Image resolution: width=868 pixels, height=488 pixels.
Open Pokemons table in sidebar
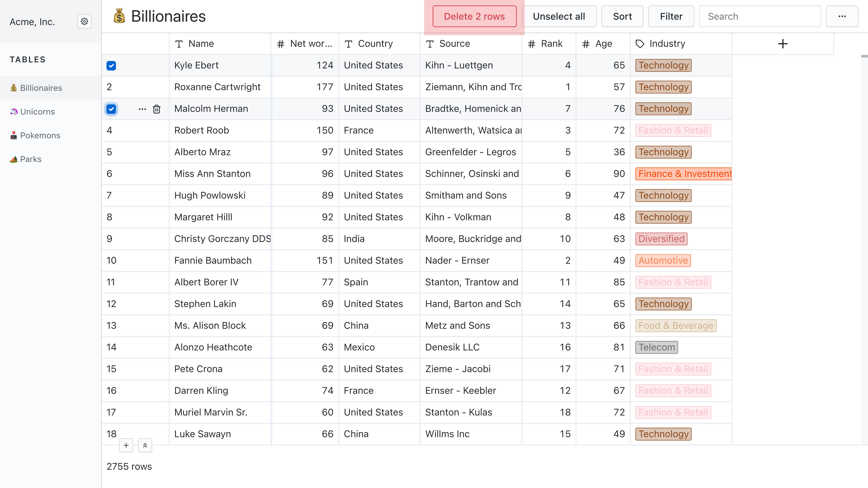pos(40,135)
